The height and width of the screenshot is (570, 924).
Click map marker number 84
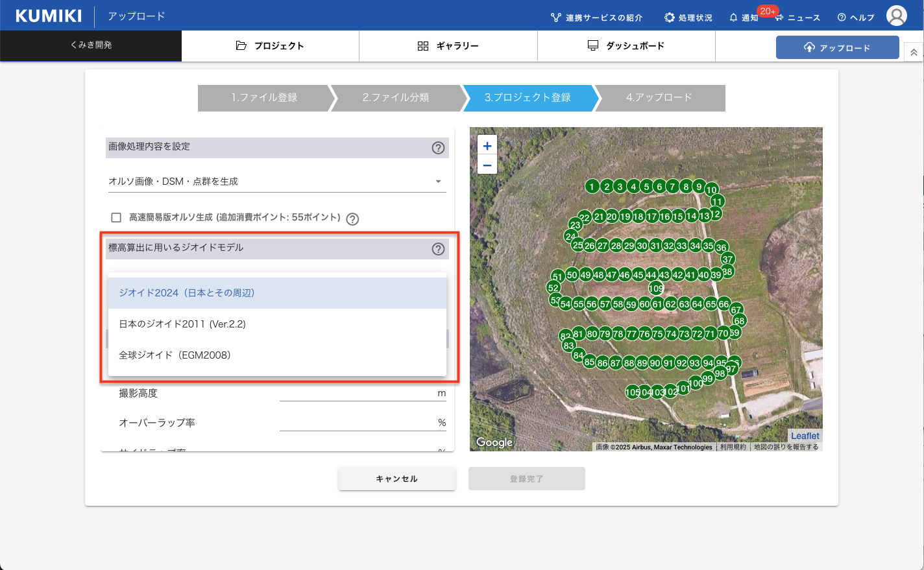click(x=578, y=355)
